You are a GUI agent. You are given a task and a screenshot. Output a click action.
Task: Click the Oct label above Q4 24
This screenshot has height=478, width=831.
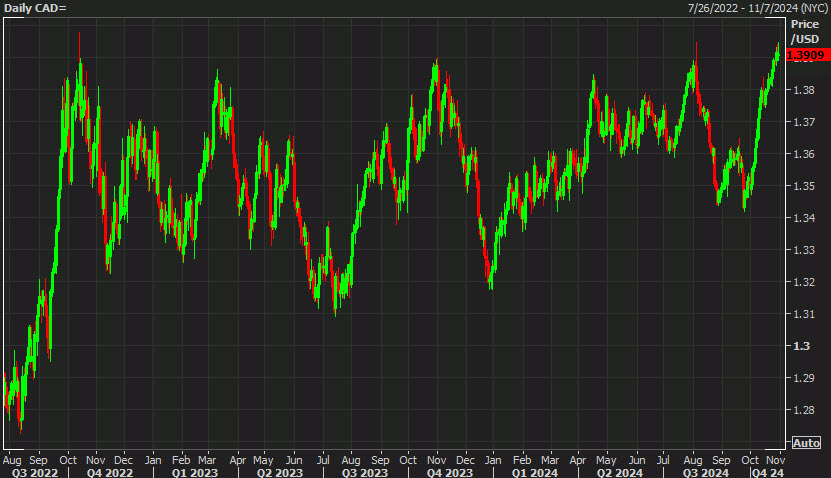click(x=749, y=459)
